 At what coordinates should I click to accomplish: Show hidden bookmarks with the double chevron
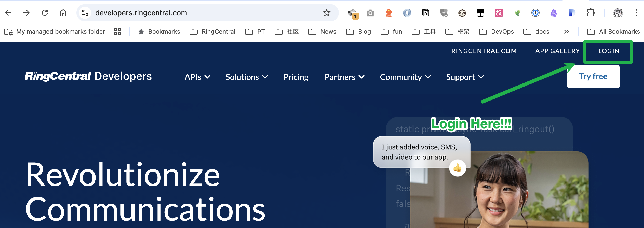(566, 32)
